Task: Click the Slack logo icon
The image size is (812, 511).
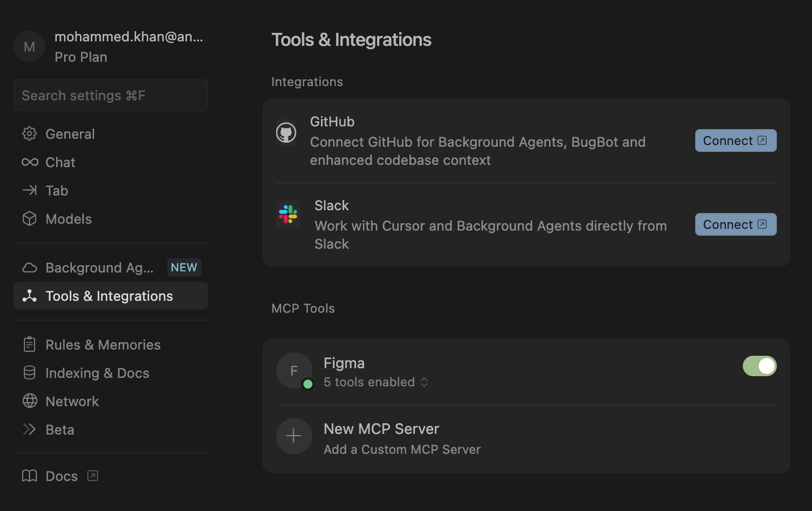Action: point(288,214)
